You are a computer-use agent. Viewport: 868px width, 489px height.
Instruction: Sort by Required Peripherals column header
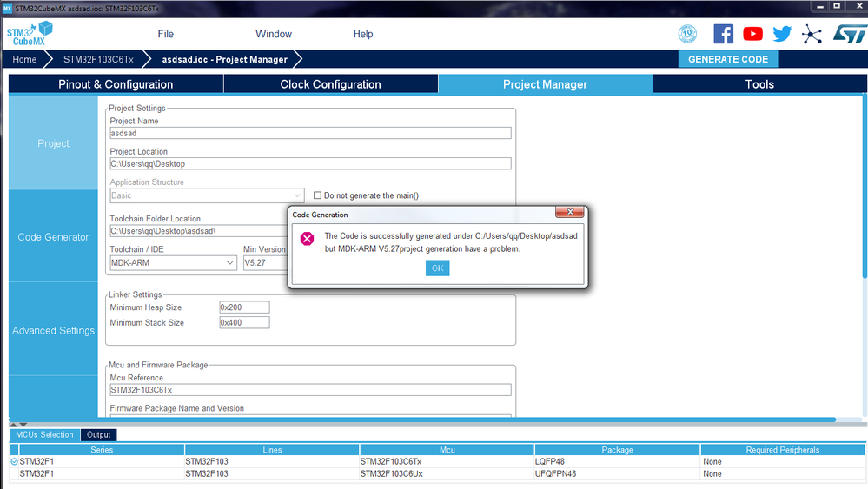[783, 450]
